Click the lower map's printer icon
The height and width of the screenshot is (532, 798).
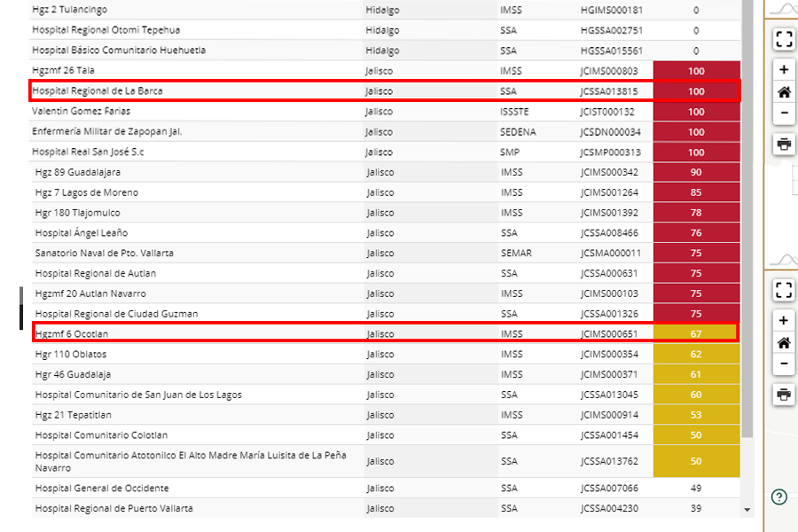click(784, 395)
